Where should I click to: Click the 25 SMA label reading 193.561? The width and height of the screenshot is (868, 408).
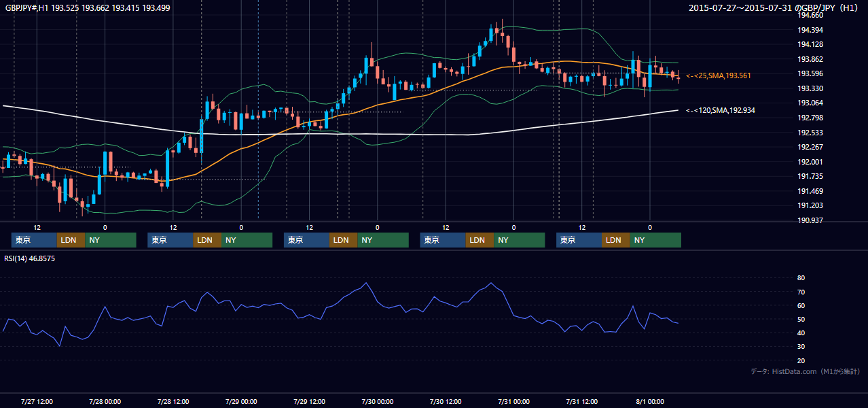pos(719,75)
